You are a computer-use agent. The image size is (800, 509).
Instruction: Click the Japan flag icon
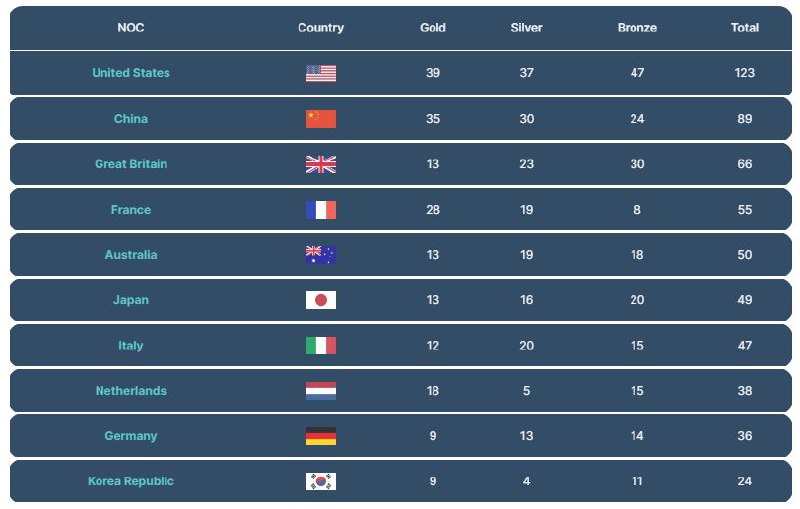pyautogui.click(x=321, y=300)
